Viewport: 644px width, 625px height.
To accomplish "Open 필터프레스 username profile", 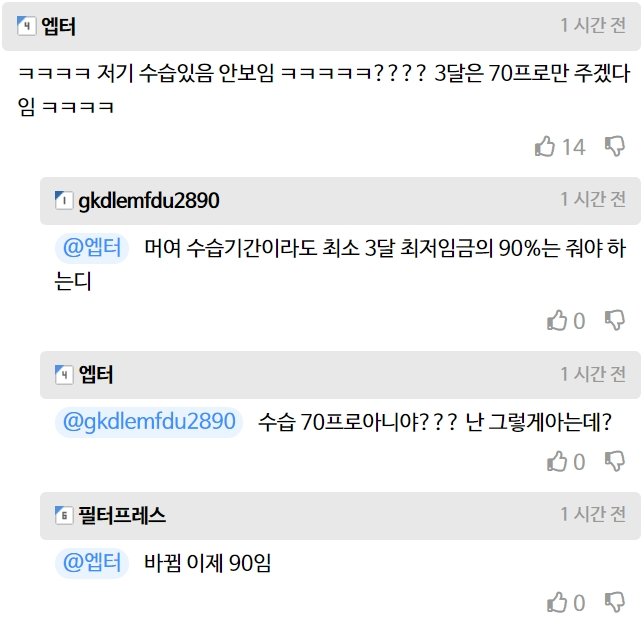I will click(x=122, y=515).
